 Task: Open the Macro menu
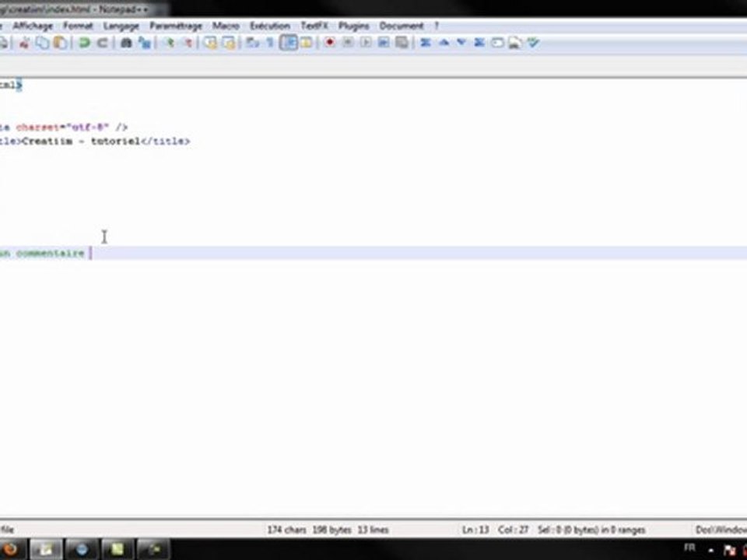tap(226, 26)
